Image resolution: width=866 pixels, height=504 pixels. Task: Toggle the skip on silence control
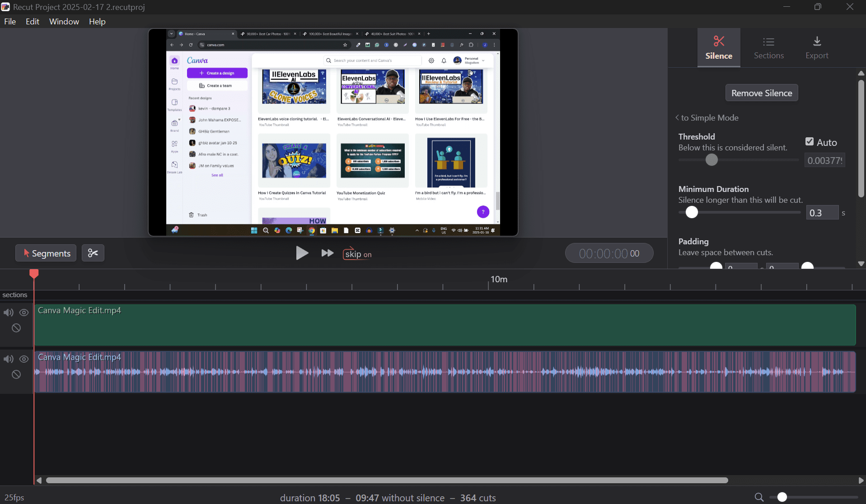coord(357,254)
